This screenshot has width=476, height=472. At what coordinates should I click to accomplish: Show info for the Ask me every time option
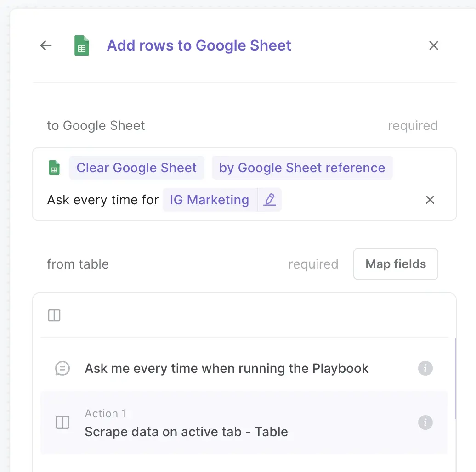click(425, 368)
